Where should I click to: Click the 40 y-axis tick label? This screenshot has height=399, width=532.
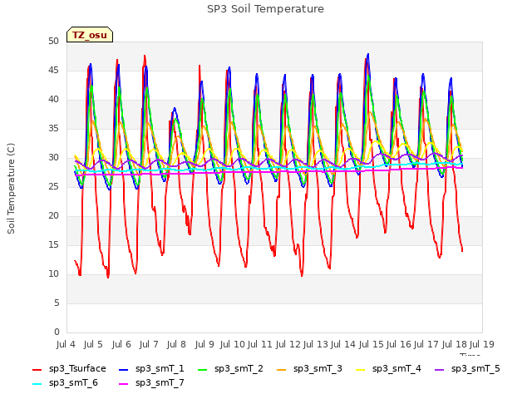point(53,100)
